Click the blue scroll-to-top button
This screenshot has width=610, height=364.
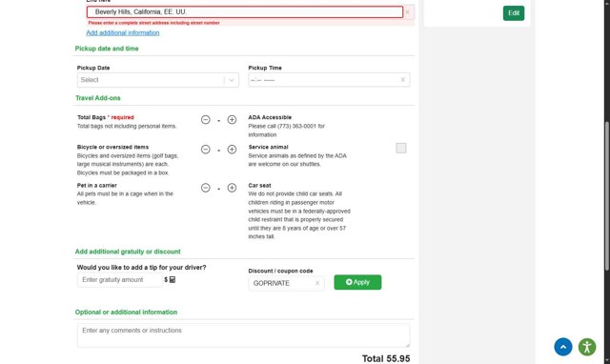pyautogui.click(x=563, y=347)
